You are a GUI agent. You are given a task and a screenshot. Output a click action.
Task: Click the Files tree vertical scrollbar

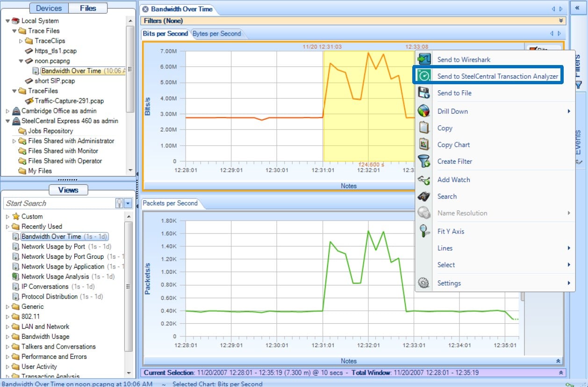click(x=130, y=70)
